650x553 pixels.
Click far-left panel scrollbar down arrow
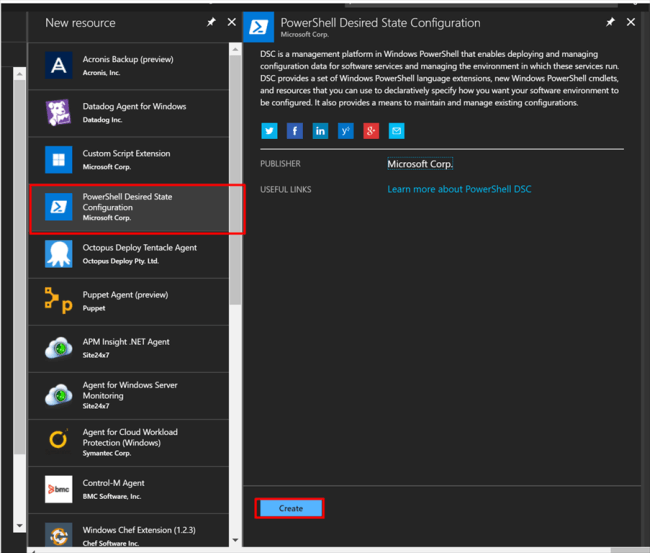tap(19, 526)
